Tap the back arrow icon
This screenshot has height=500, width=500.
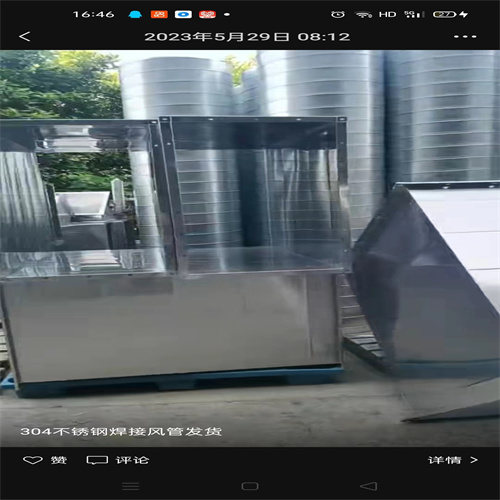click(x=25, y=36)
